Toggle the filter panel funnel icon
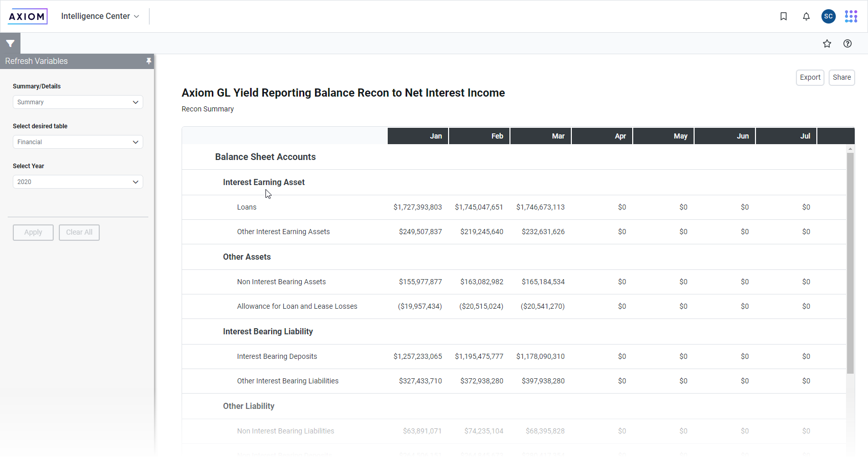The image size is (868, 457). coord(10,43)
